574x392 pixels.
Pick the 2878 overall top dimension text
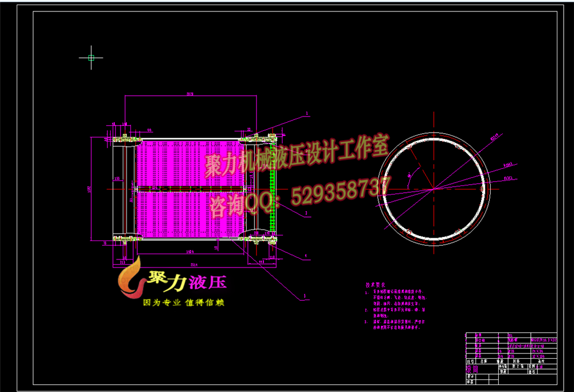coord(189,94)
